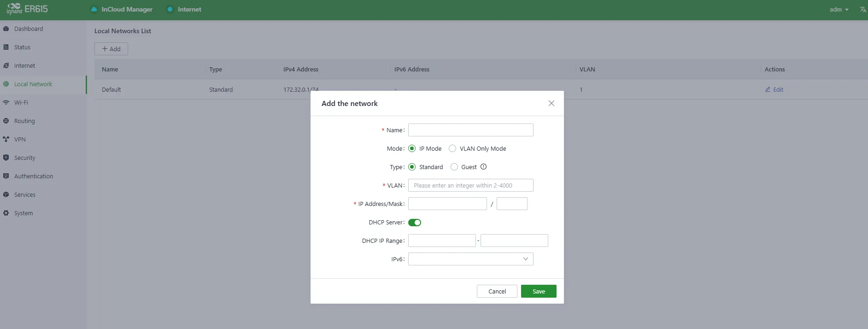The width and height of the screenshot is (868, 329).
Task: Select VLAN Only Mode radio button
Action: point(452,148)
